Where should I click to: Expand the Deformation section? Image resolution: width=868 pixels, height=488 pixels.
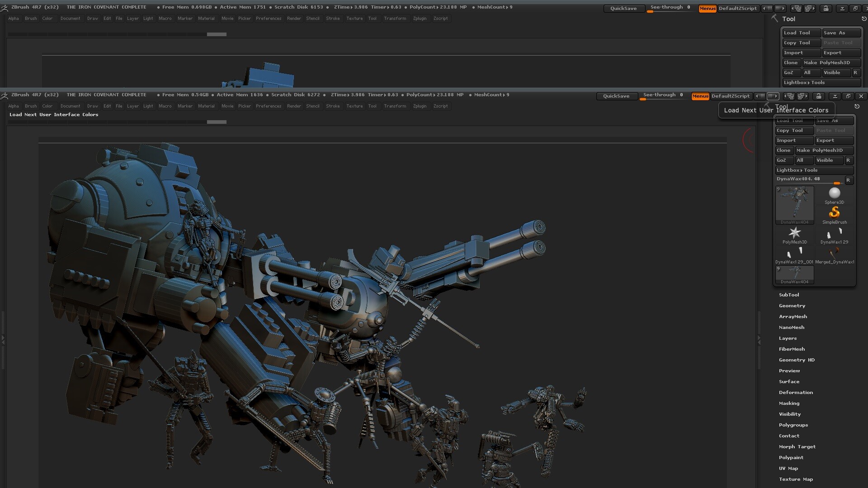click(796, 393)
